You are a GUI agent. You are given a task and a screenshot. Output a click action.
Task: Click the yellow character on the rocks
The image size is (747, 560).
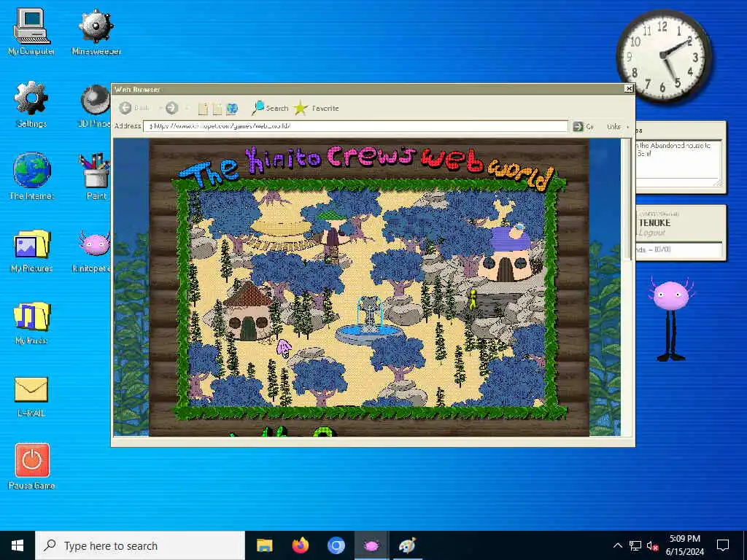coord(473,300)
